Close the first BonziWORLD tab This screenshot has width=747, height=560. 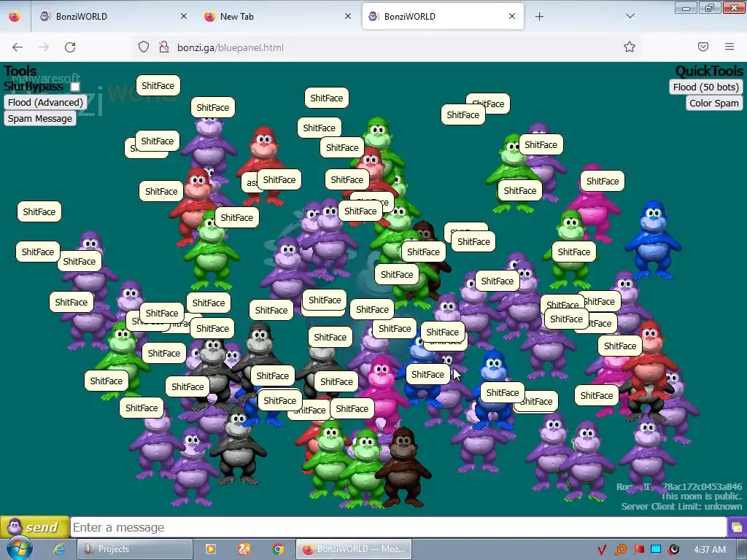click(x=183, y=16)
